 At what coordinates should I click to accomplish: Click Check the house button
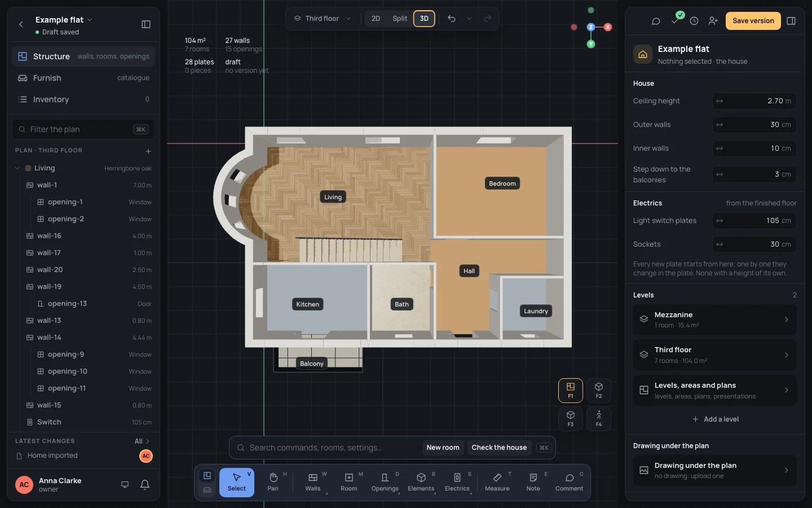coord(499,448)
